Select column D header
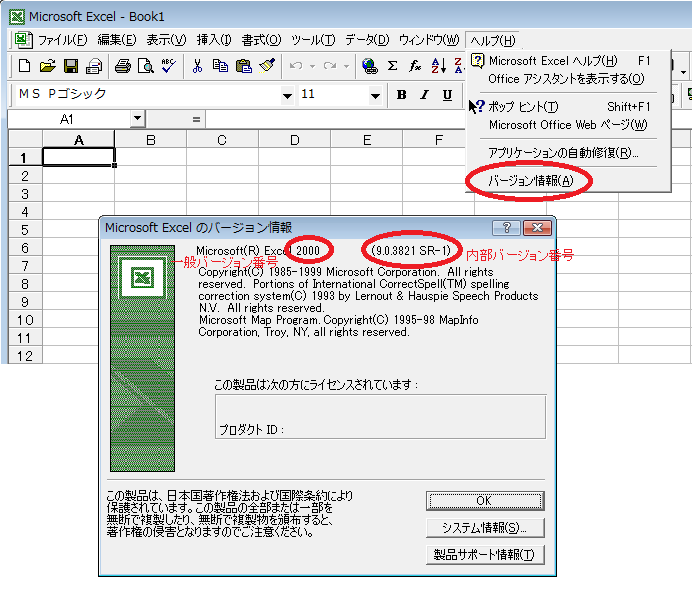This screenshot has height=612, width=692. 294,140
